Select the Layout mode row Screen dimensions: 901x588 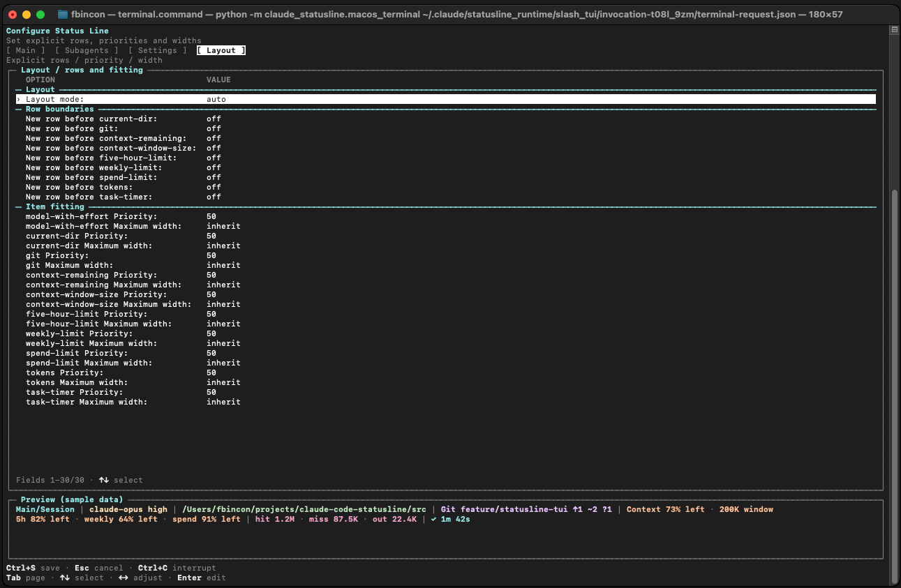click(x=445, y=99)
